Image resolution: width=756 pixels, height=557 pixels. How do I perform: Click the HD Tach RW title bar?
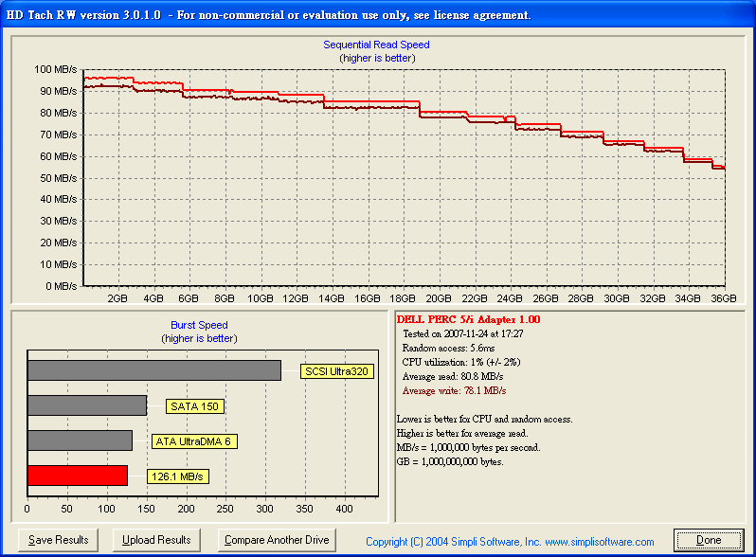[x=378, y=15]
